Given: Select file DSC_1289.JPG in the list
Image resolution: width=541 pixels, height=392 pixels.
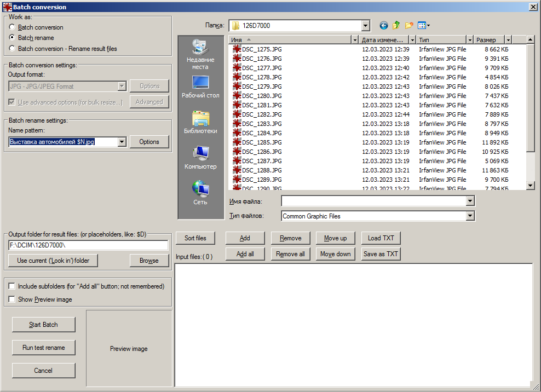Looking at the screenshot, I should tap(262, 180).
